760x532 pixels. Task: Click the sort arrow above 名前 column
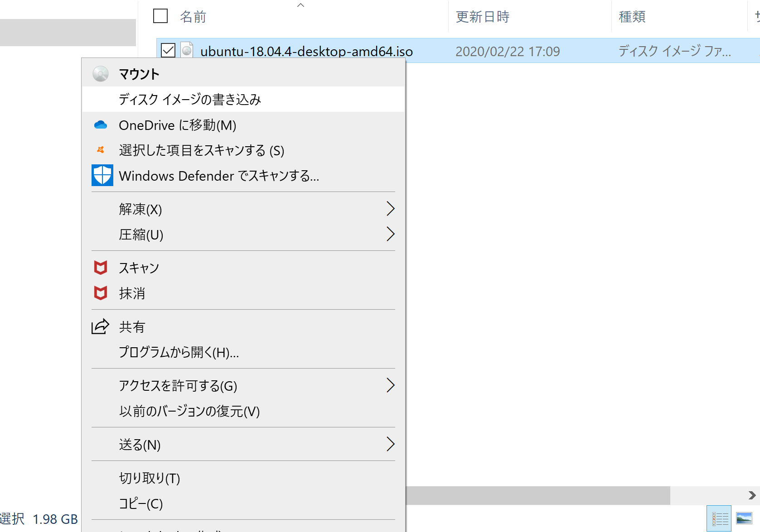click(x=300, y=5)
